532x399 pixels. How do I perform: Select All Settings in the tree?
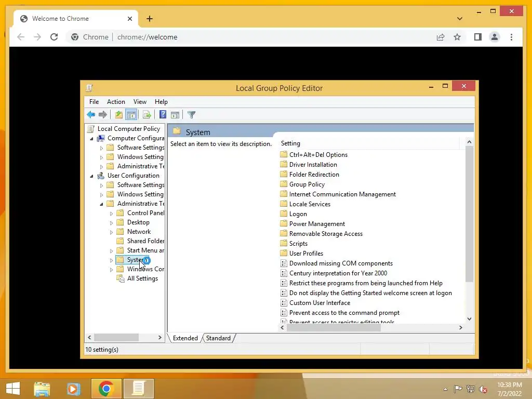coord(142,278)
